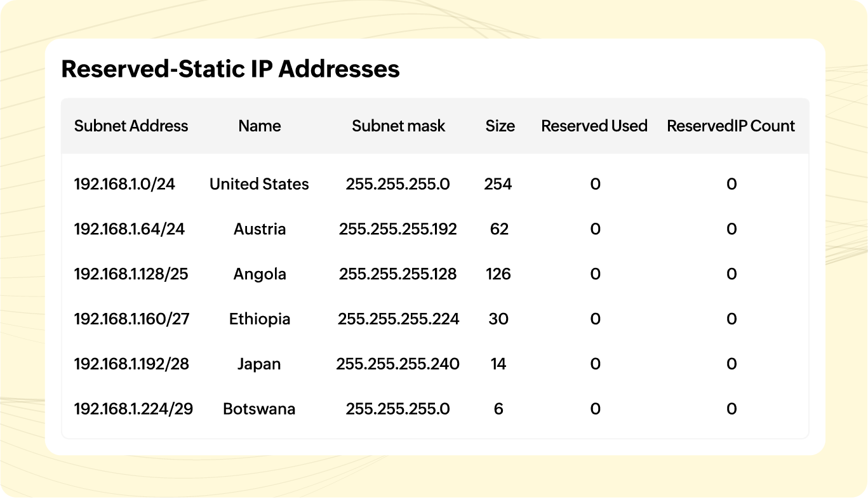
Task: Select the Size column header
Action: (500, 126)
